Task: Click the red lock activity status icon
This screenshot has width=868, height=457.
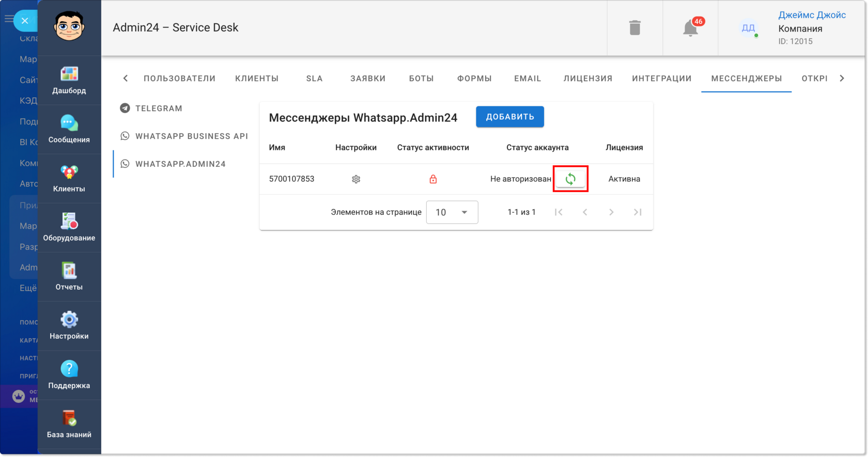Action: pos(433,179)
